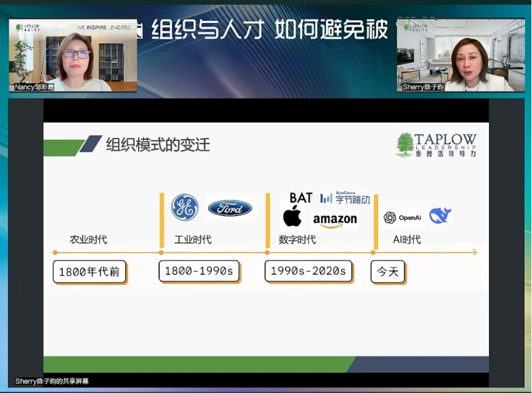Click the timeline dot below AI时代
This screenshot has height=393, width=532.
[x=373, y=253]
